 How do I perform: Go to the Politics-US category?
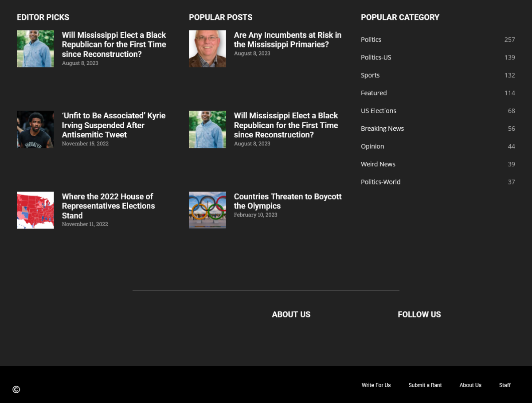tap(376, 57)
